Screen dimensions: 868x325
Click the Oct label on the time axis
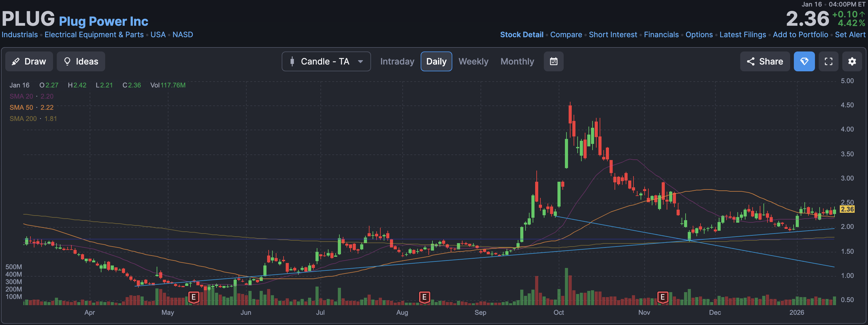point(559,312)
